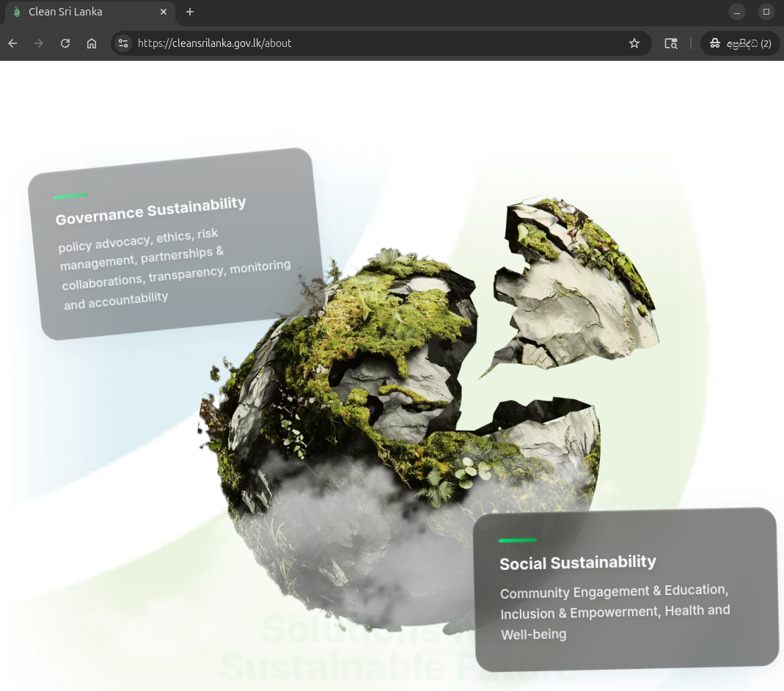Select the policy advocacy description text
The width and height of the screenshot is (784, 691).
click(x=175, y=269)
